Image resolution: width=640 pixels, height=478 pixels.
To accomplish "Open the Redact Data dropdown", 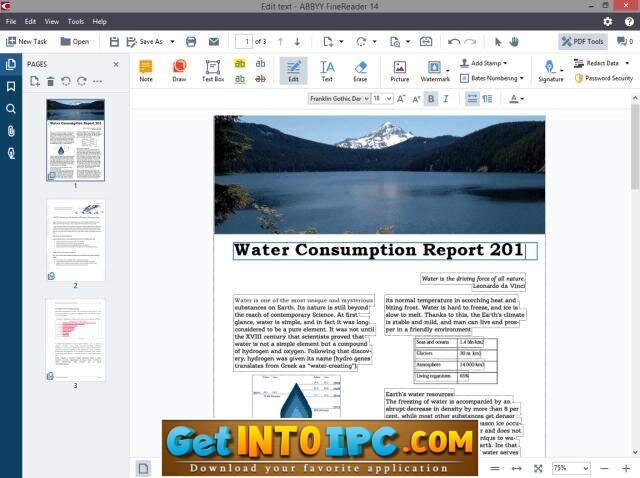I will tap(602, 63).
